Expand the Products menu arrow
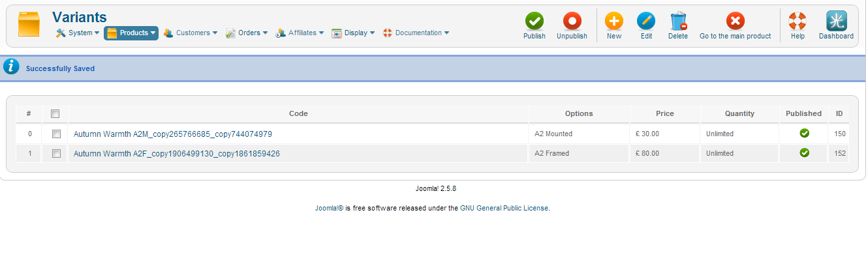 [x=153, y=33]
